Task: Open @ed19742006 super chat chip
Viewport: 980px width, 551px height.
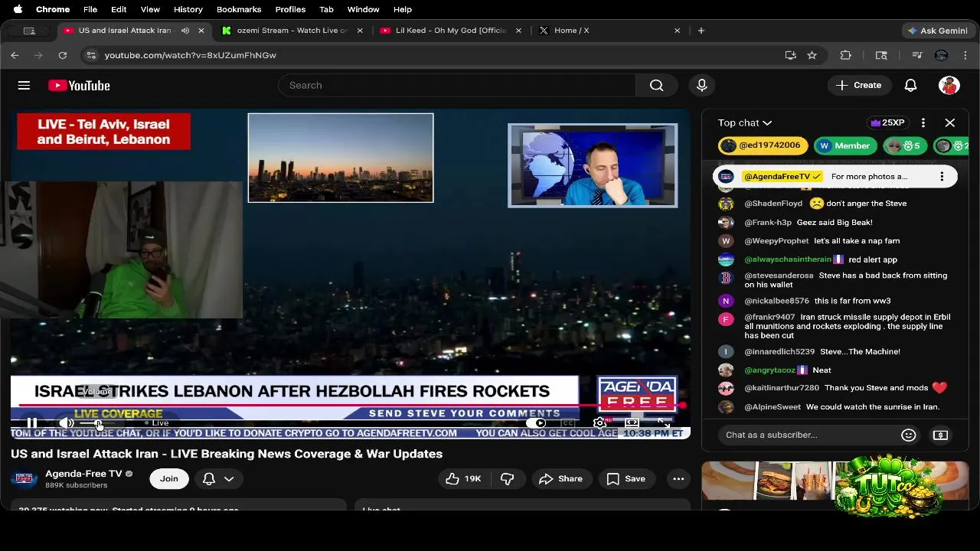Action: [x=763, y=145]
